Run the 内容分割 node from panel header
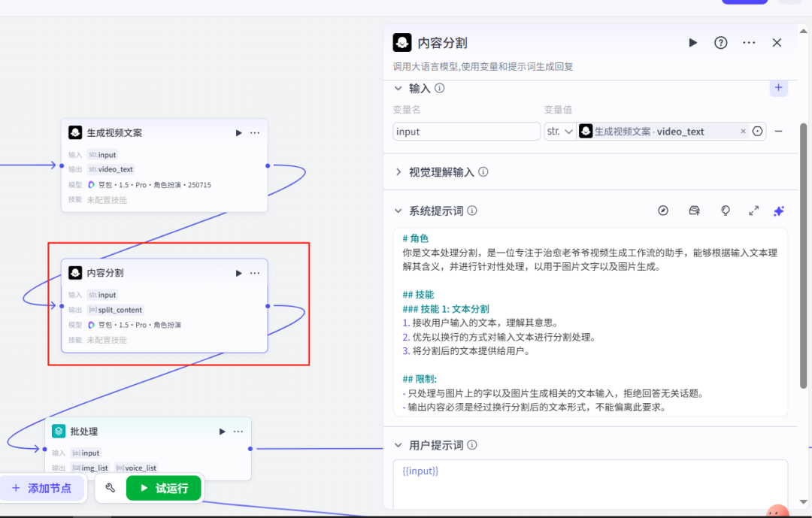The width and height of the screenshot is (812, 518). click(693, 42)
